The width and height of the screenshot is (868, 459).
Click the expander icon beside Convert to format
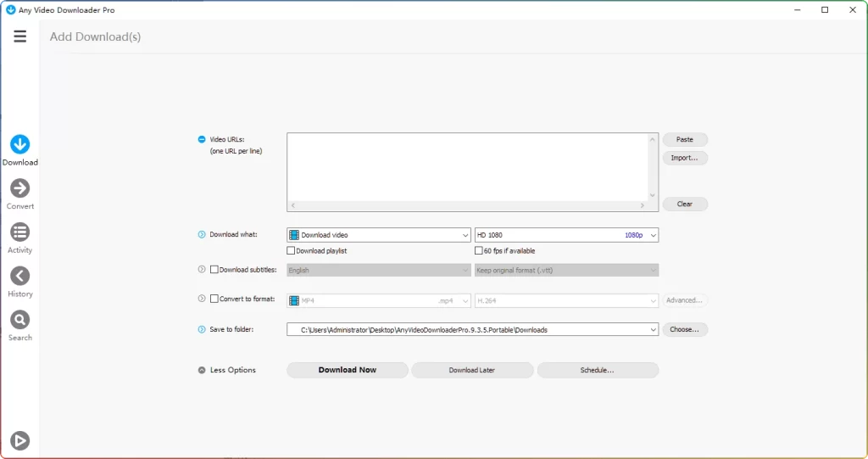pos(202,299)
